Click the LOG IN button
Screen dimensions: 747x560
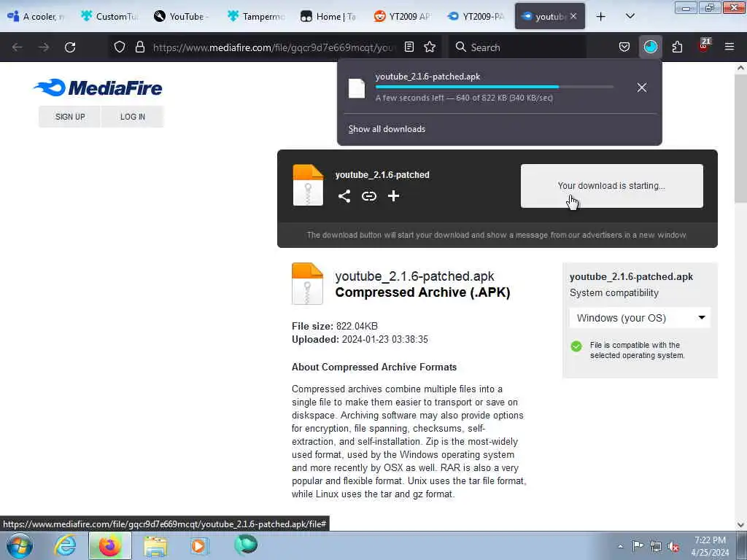click(x=133, y=117)
